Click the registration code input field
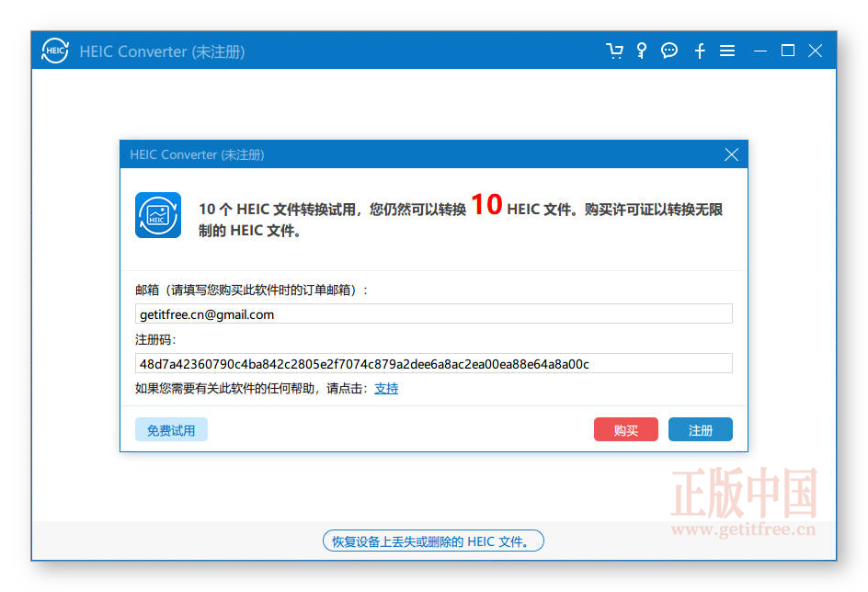868x592 pixels. [433, 363]
